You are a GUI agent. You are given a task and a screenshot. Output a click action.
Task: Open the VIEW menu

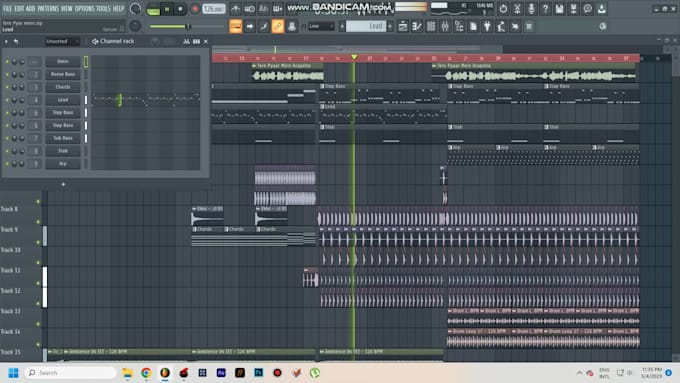pos(67,9)
